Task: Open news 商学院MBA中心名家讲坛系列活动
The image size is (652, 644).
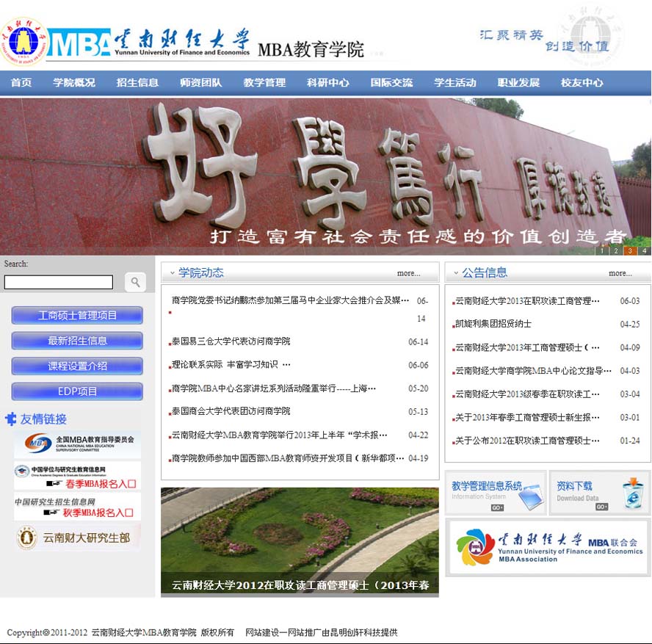Action: tap(274, 388)
